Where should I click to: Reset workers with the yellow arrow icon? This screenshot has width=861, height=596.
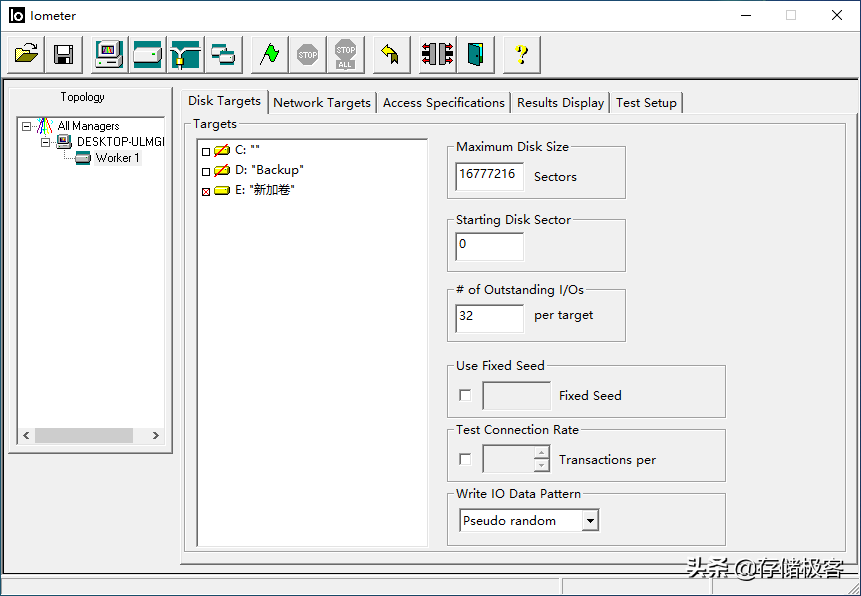tap(391, 54)
